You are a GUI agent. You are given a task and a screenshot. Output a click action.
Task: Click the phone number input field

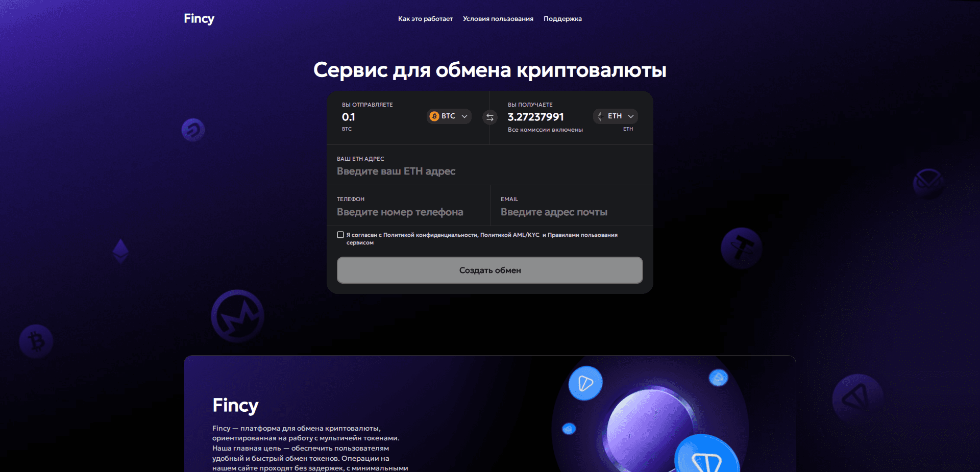coord(400,212)
